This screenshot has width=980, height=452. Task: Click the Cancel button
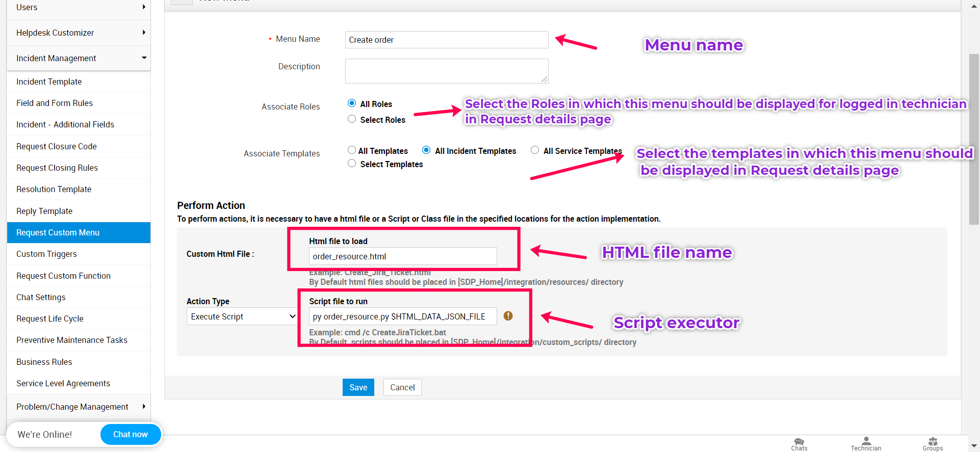(402, 387)
